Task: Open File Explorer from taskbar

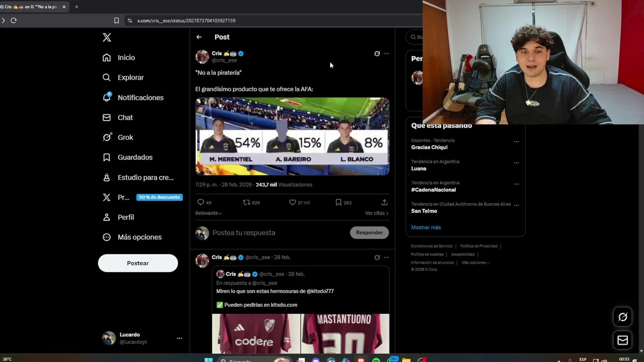Action: click(406, 360)
